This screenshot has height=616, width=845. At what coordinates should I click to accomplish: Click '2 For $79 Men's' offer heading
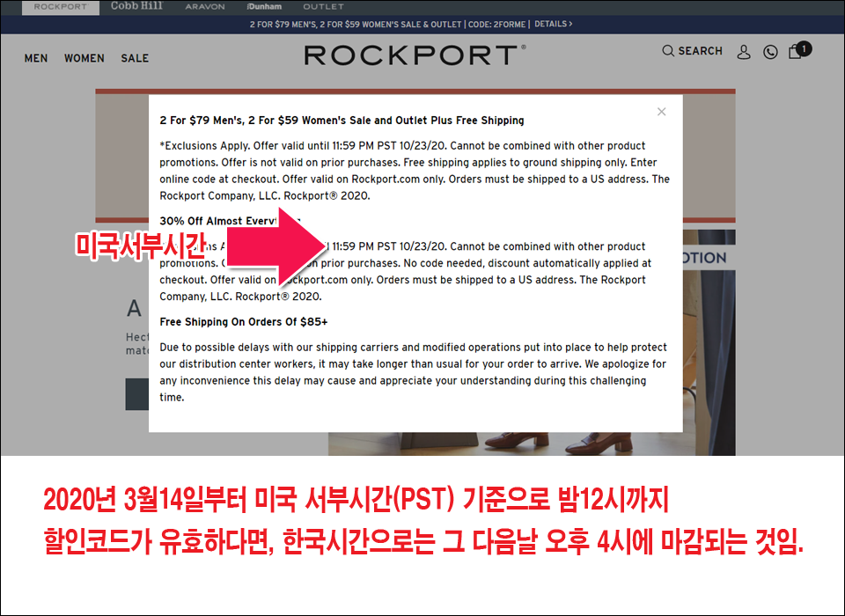pos(342,121)
